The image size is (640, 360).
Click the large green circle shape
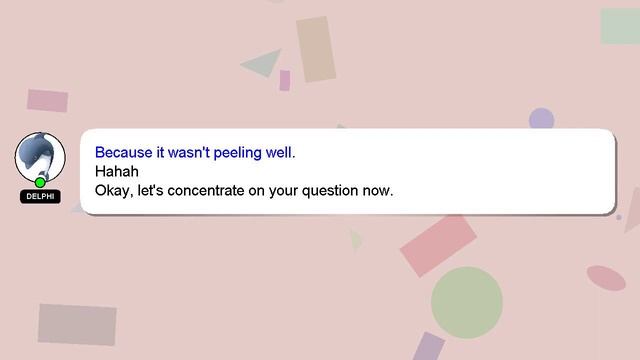467,302
